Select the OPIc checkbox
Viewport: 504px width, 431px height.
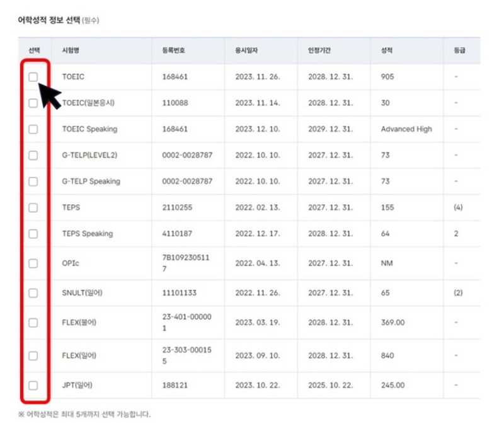coord(35,261)
